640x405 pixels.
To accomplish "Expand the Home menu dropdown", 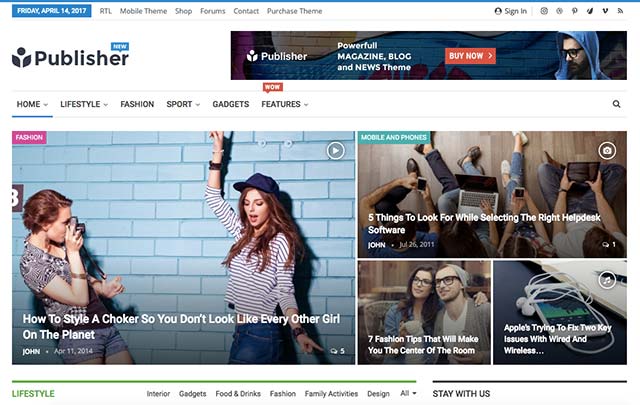I will coord(32,104).
